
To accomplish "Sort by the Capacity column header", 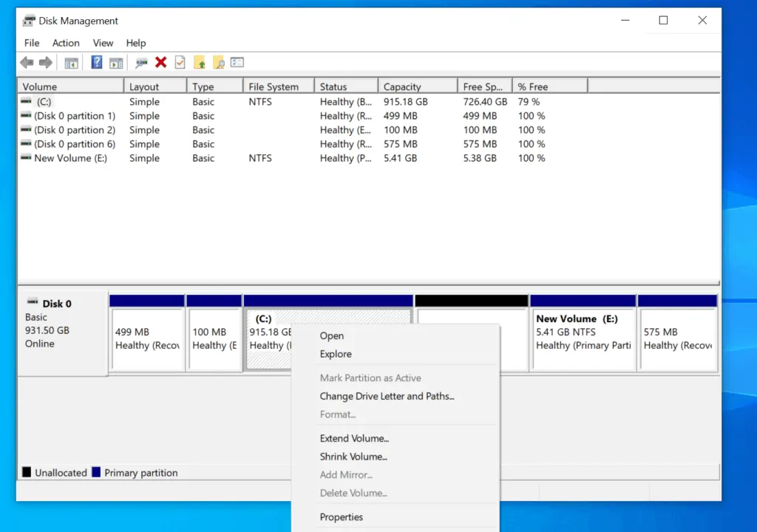I will pos(418,86).
